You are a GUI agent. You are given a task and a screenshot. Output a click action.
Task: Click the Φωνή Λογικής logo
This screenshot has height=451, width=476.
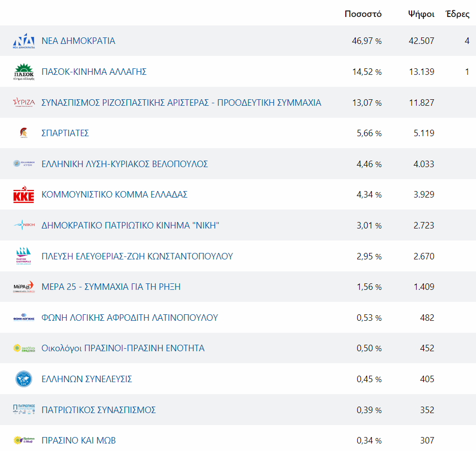(x=23, y=317)
